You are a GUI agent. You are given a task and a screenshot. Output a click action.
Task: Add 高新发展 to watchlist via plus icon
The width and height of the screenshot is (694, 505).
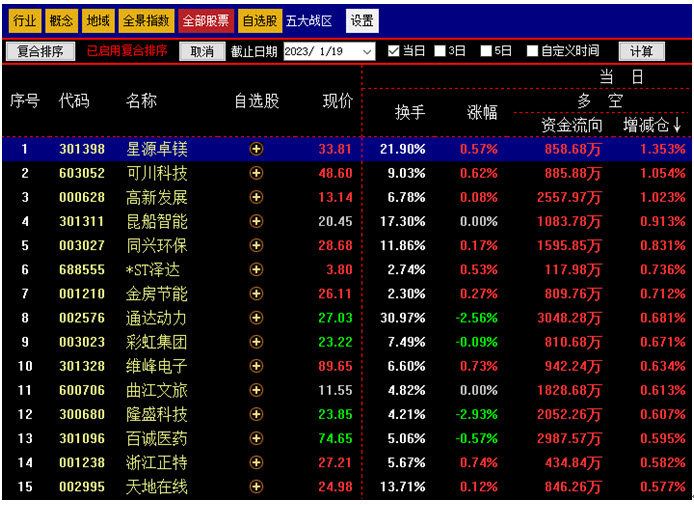click(x=256, y=197)
